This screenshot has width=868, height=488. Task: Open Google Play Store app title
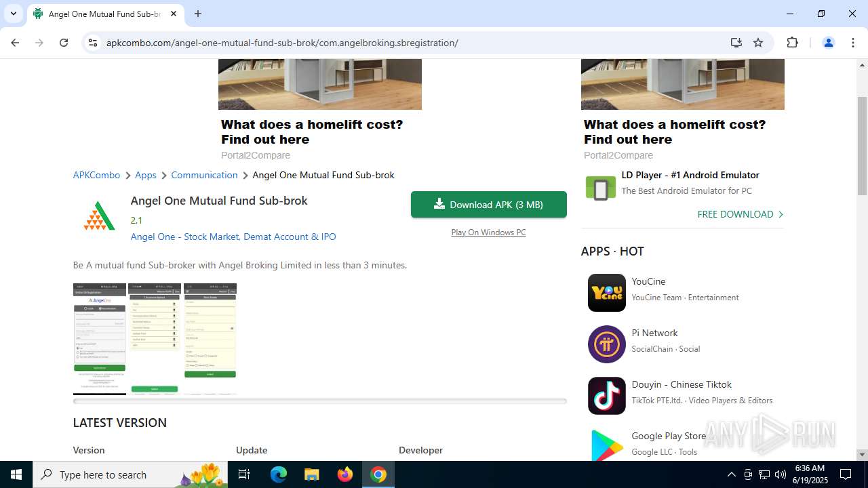(x=669, y=436)
